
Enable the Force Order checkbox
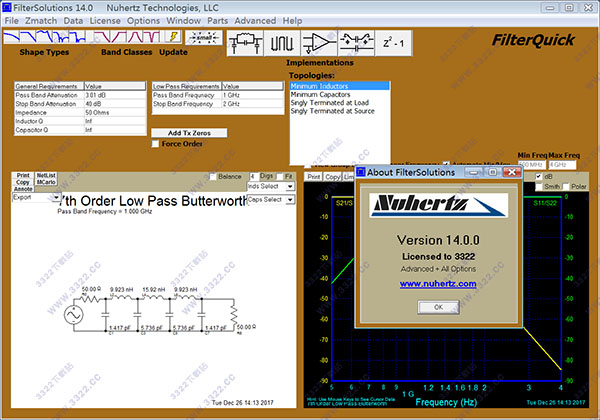click(156, 144)
